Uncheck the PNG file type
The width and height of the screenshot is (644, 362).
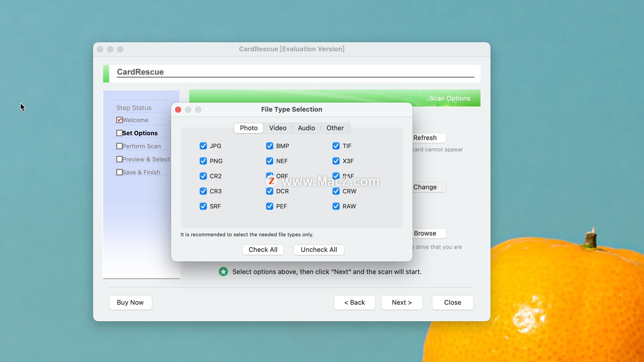point(203,161)
